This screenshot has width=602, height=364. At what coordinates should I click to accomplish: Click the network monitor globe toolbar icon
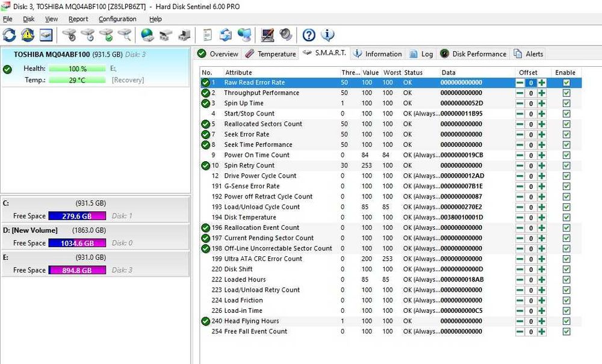click(244, 35)
